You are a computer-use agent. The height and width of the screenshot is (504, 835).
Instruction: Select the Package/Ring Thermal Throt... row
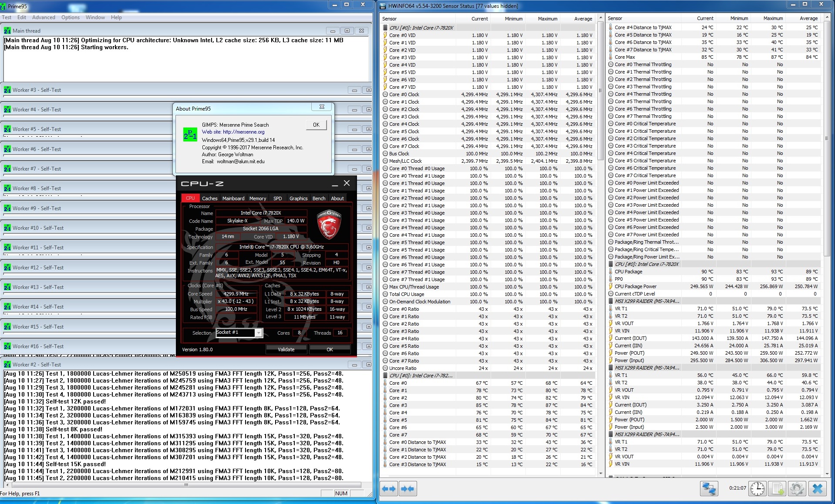tap(714, 242)
